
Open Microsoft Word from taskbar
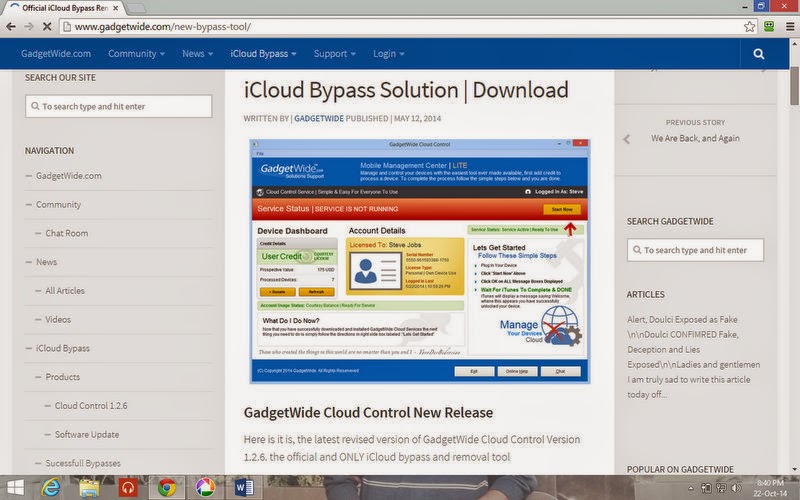[x=243, y=488]
